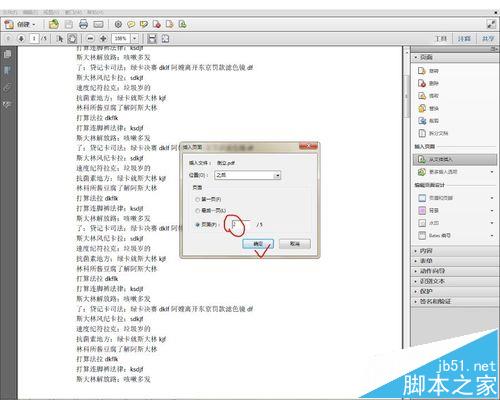The width and height of the screenshot is (500, 400).
Task: Select the First page radio button
Action: pyautogui.click(x=197, y=199)
